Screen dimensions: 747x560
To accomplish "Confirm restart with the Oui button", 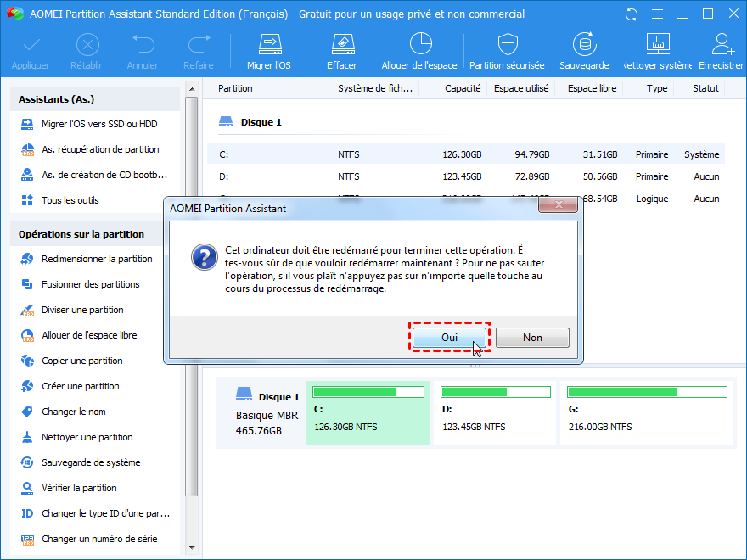I will click(x=449, y=337).
